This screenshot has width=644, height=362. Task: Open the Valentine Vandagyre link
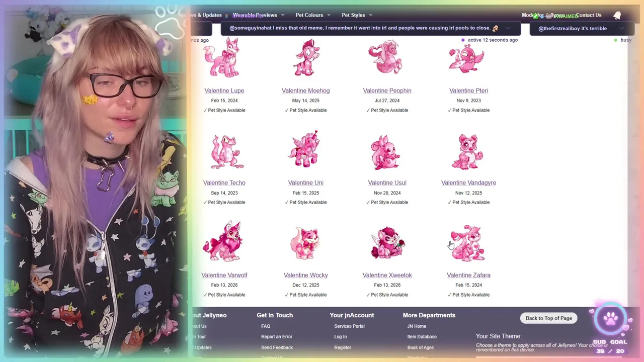468,183
